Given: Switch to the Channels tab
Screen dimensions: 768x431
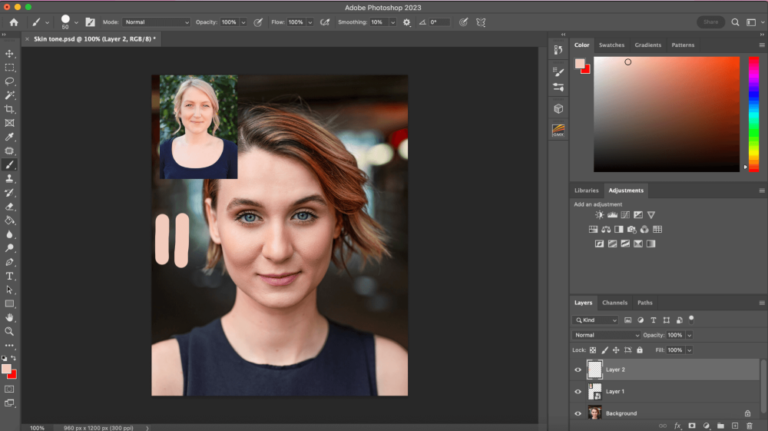Looking at the screenshot, I should pyautogui.click(x=615, y=303).
